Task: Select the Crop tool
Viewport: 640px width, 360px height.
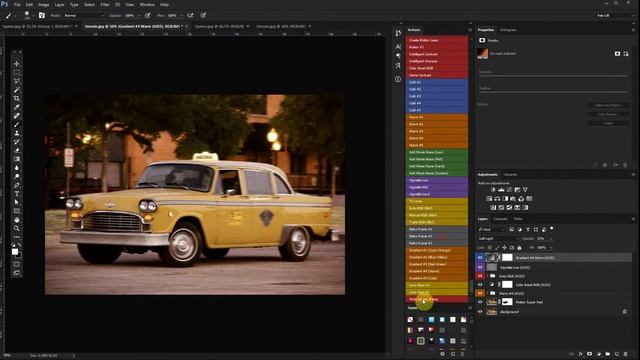Action: [17, 98]
